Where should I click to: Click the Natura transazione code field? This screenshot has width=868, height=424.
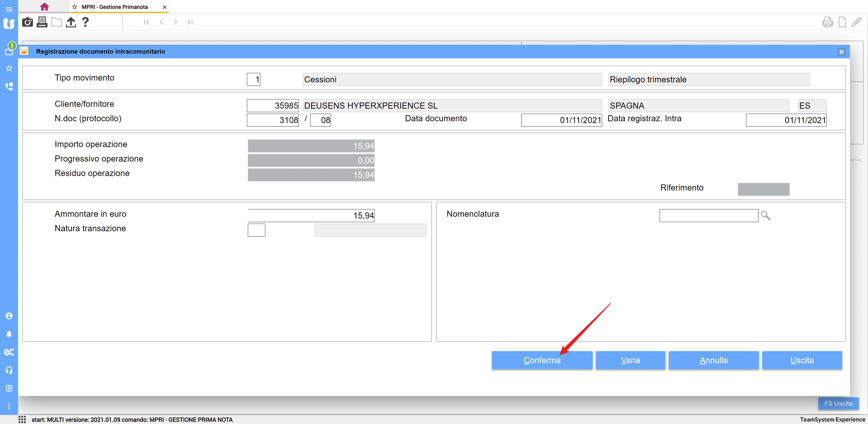click(256, 230)
